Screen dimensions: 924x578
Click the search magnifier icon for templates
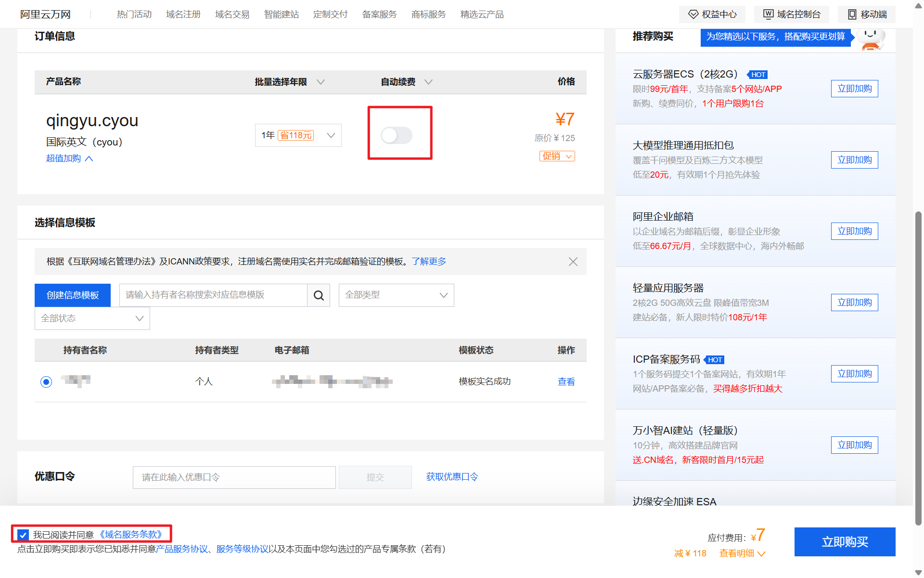tap(319, 295)
